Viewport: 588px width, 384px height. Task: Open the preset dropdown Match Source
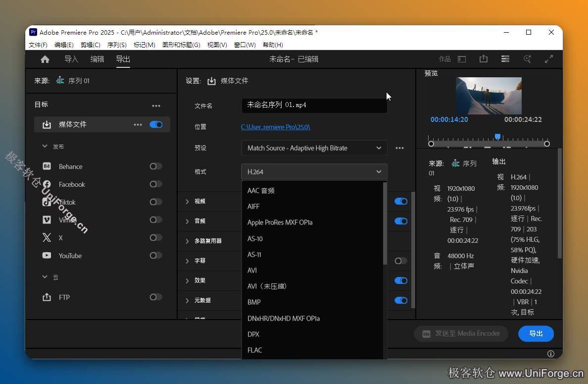(x=314, y=148)
